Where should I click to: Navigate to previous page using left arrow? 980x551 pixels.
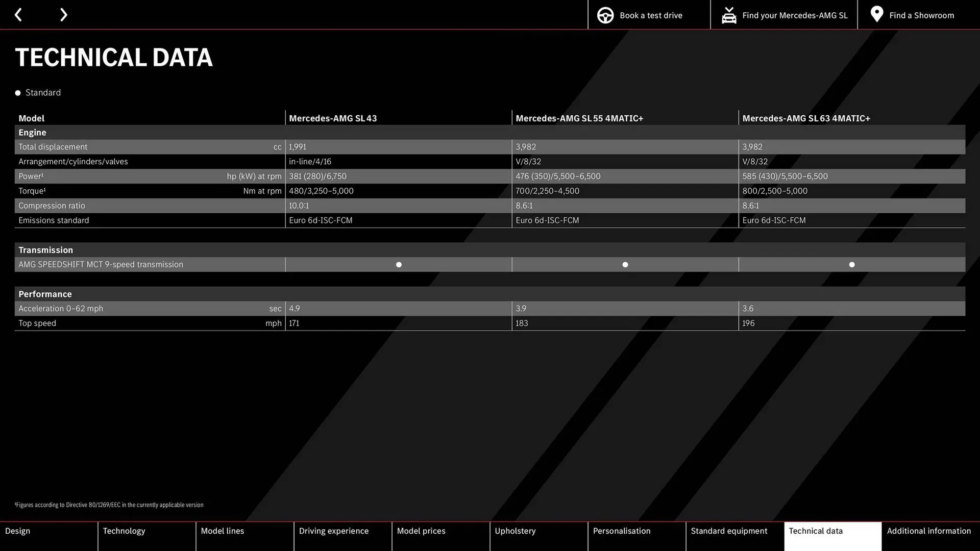point(18,15)
